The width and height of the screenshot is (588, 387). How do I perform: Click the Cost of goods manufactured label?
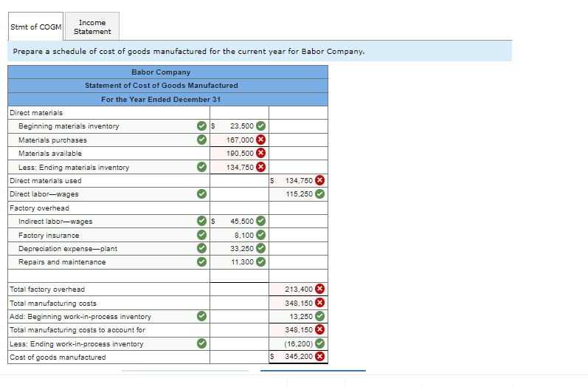(58, 357)
